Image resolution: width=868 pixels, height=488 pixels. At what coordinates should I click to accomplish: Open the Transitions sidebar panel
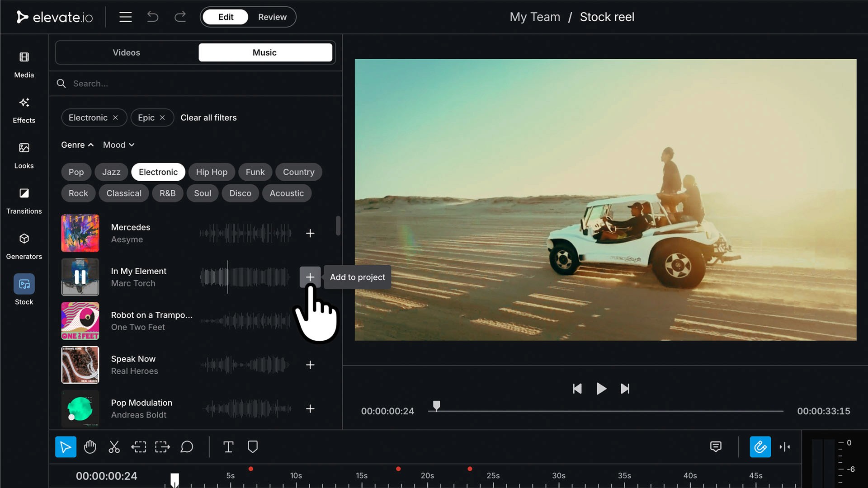tap(24, 201)
